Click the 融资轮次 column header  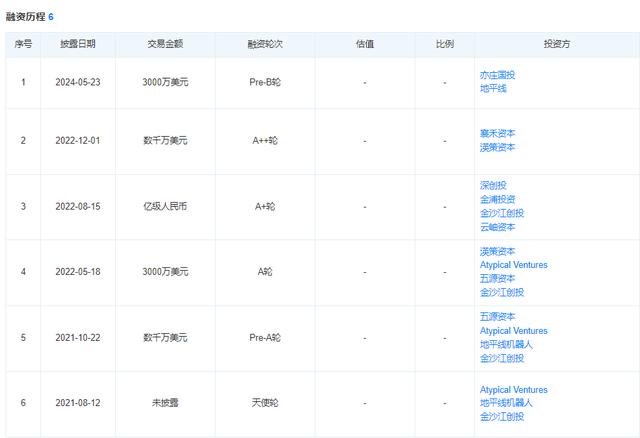pyautogui.click(x=265, y=44)
